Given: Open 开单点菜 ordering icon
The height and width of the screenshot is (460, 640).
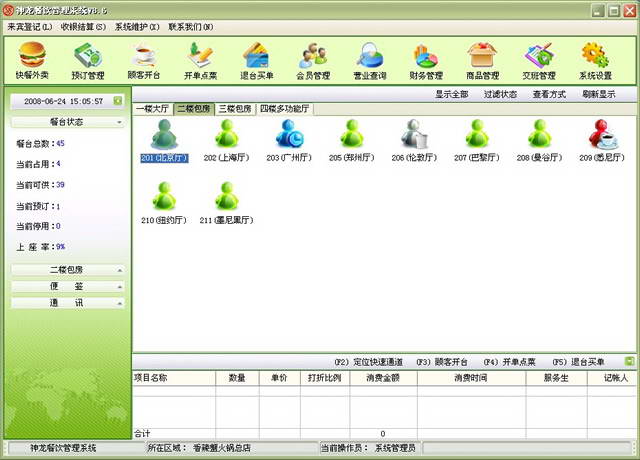Looking at the screenshot, I should (x=200, y=60).
